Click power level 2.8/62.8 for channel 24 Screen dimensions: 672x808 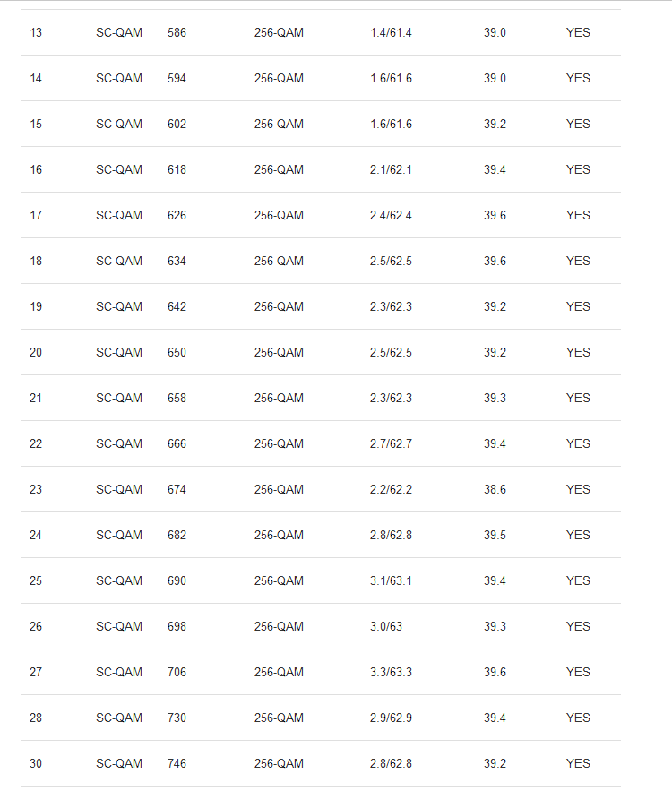pos(391,536)
